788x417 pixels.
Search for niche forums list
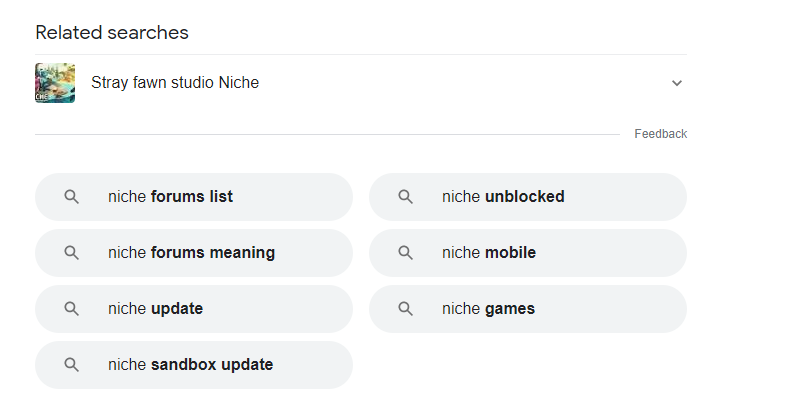[194, 197]
